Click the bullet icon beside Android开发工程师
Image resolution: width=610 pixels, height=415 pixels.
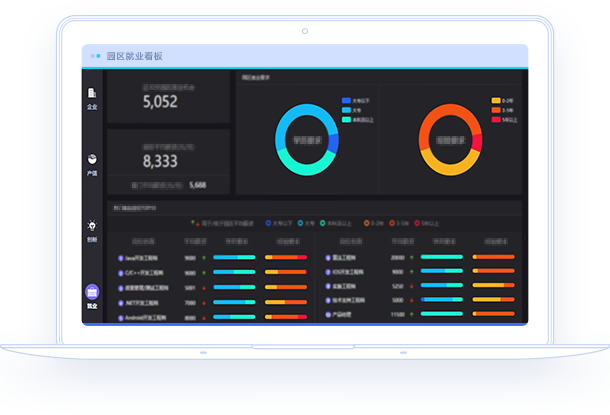point(121,316)
